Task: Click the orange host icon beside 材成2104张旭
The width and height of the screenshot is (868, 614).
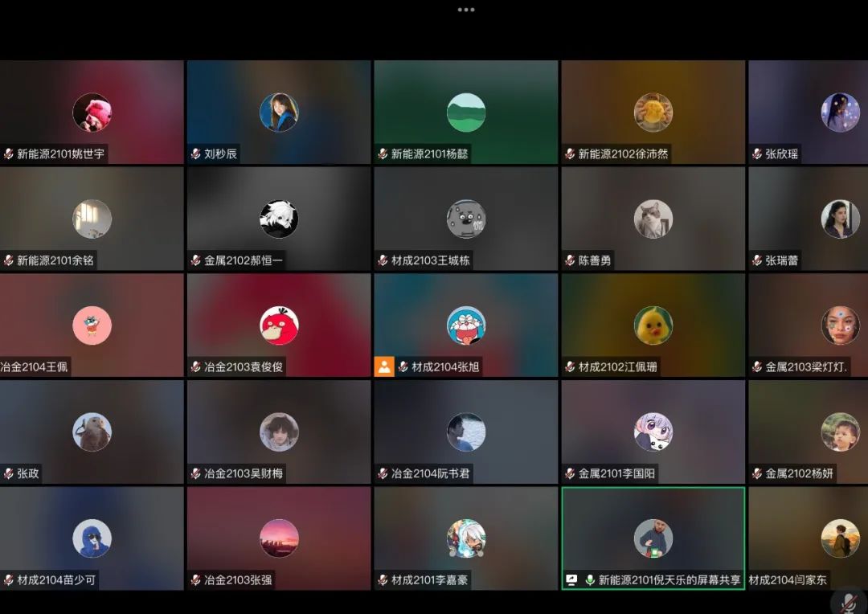Action: (x=384, y=366)
